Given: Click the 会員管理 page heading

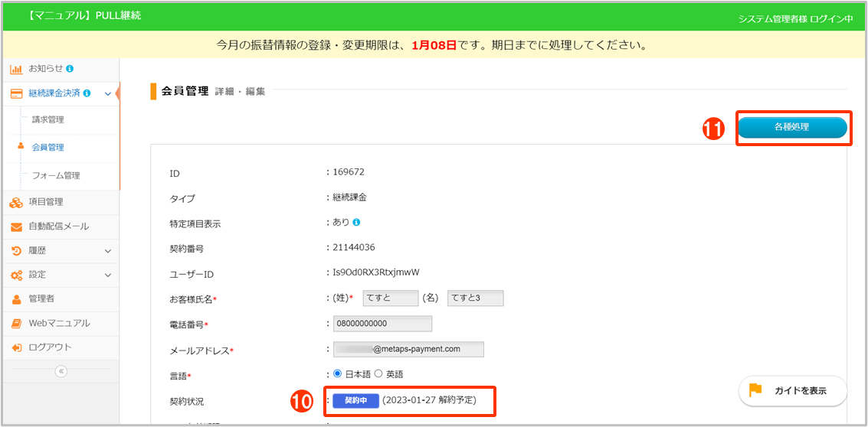Looking at the screenshot, I should click(185, 91).
